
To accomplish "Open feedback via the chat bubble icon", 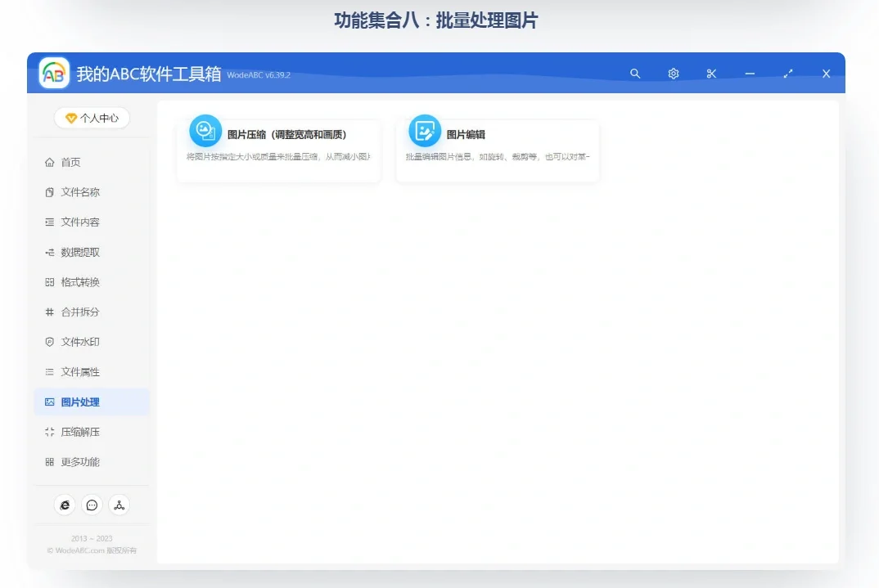I will pyautogui.click(x=92, y=505).
